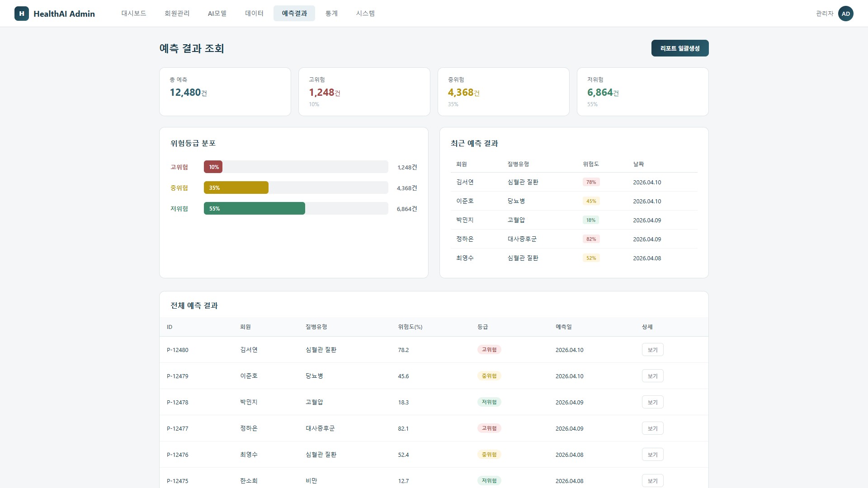View details for P-12480 김서연
Screen dimensions: 868x488
pos(652,350)
